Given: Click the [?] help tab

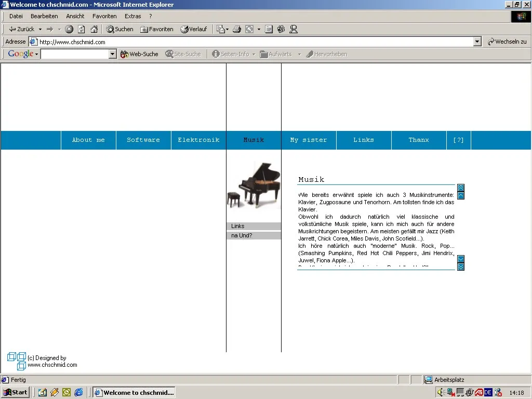Looking at the screenshot, I should tap(458, 140).
